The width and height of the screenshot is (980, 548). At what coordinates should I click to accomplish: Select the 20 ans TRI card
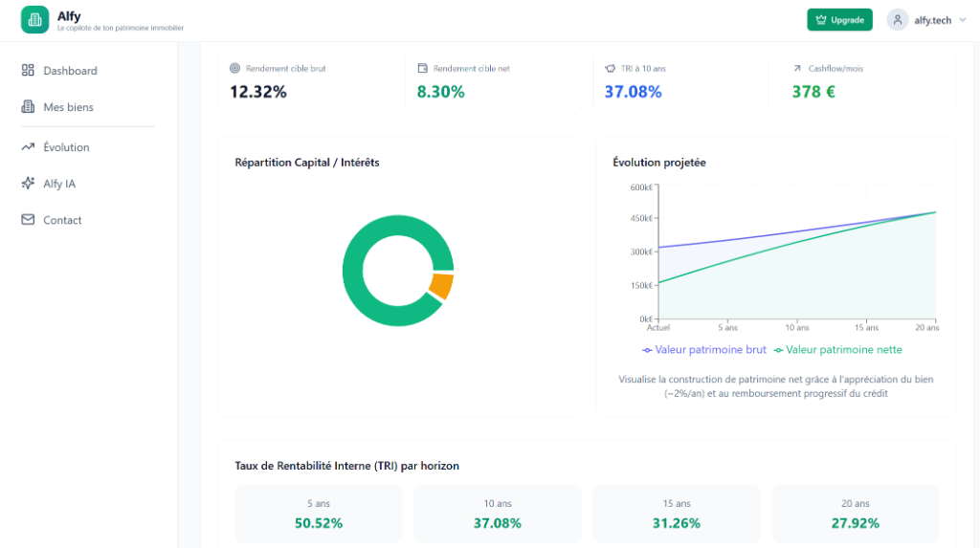point(855,514)
